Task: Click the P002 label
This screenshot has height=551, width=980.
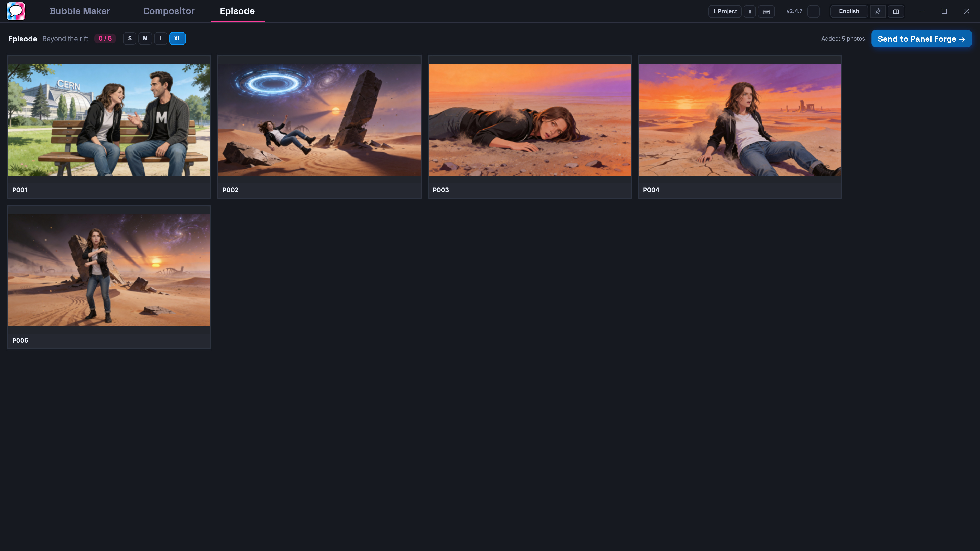Action: [230, 190]
